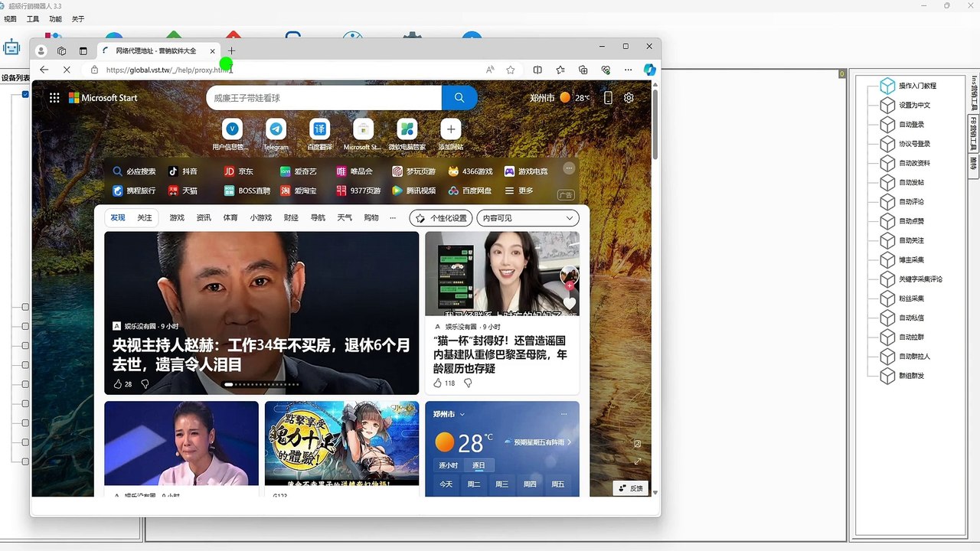This screenshot has width=980, height=551.
Task: Open the Telegram quick link tile
Action: pyautogui.click(x=276, y=134)
